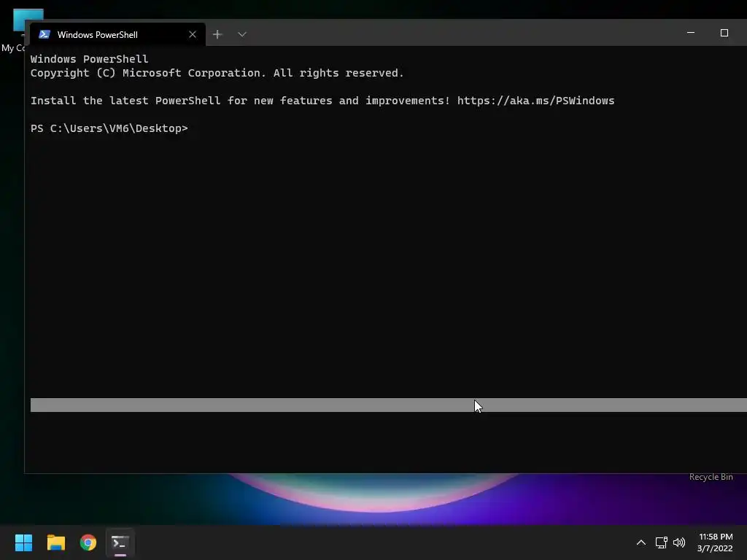747x560 pixels.
Task: Launch Google Chrome from the taskbar
Action: pos(88,542)
